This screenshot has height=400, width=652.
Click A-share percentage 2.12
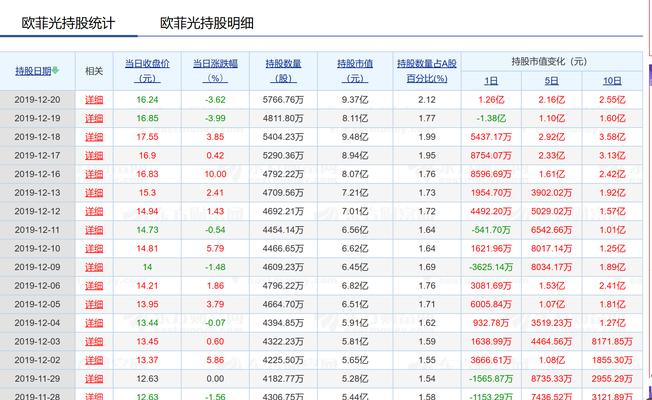point(427,100)
